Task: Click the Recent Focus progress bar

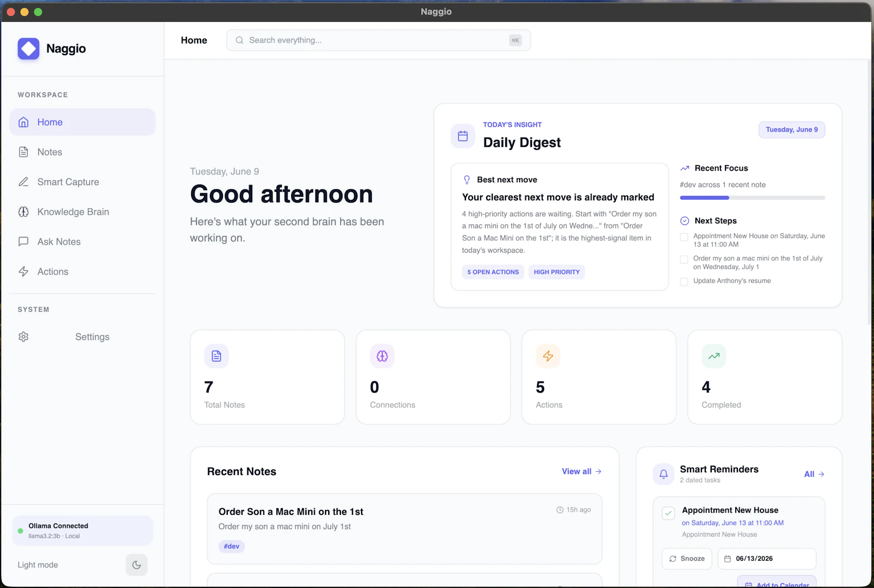Action: coord(752,198)
